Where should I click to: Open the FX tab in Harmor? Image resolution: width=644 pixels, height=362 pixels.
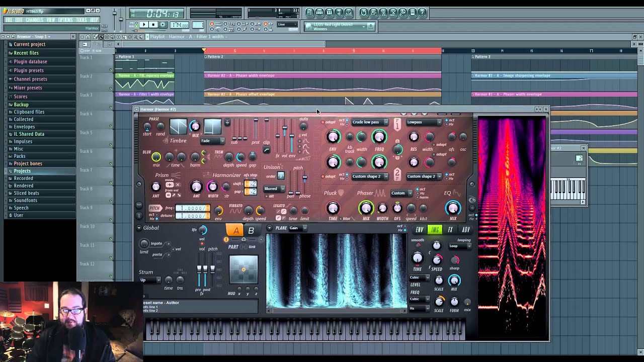(x=450, y=230)
